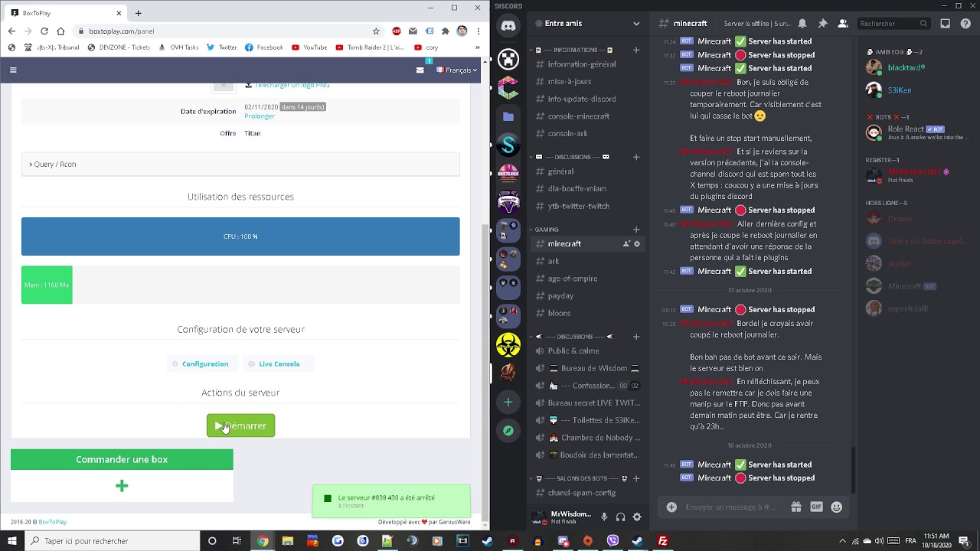
Task: Open Discord inbox icon
Action: (x=946, y=24)
